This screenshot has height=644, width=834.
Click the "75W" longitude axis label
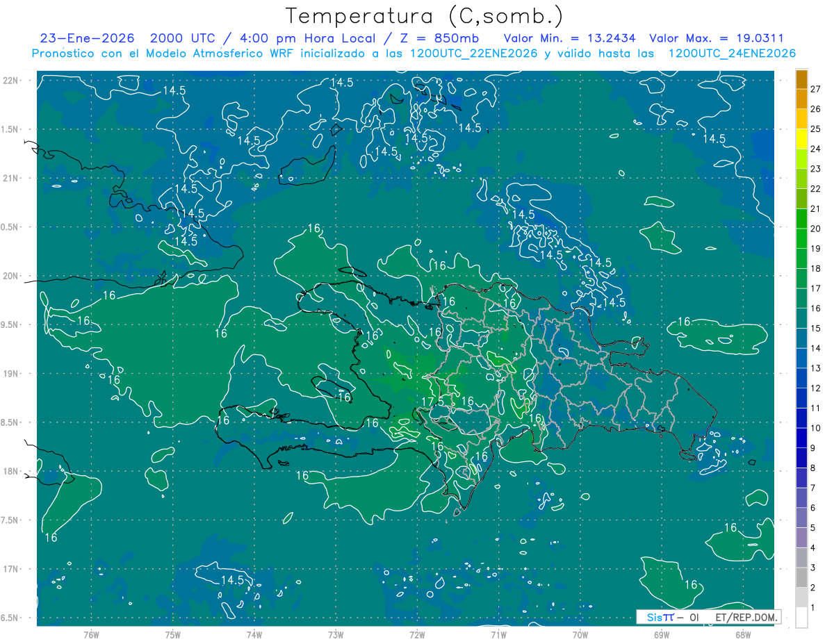173,635
